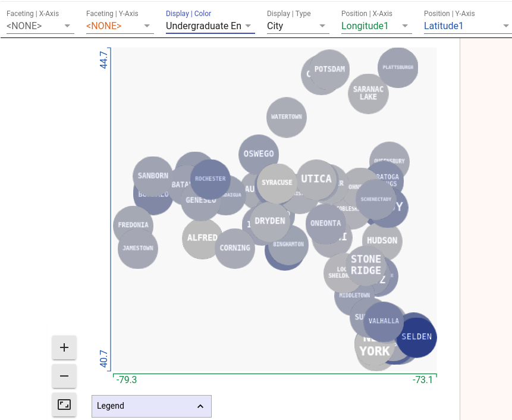Image resolution: width=512 pixels, height=420 pixels.
Task: Select the WATERTOWN circle
Action: [x=287, y=117]
